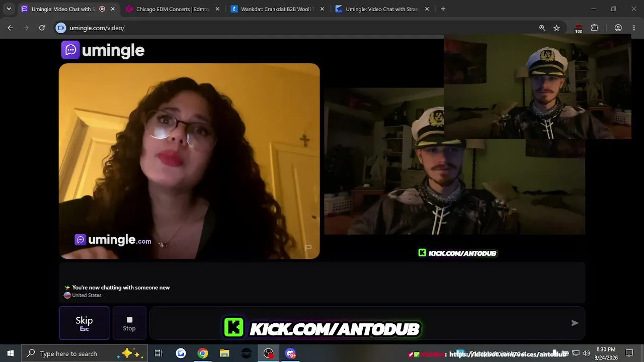This screenshot has height=362, width=644.
Task: Click your own webcam video feed
Action: point(454,161)
